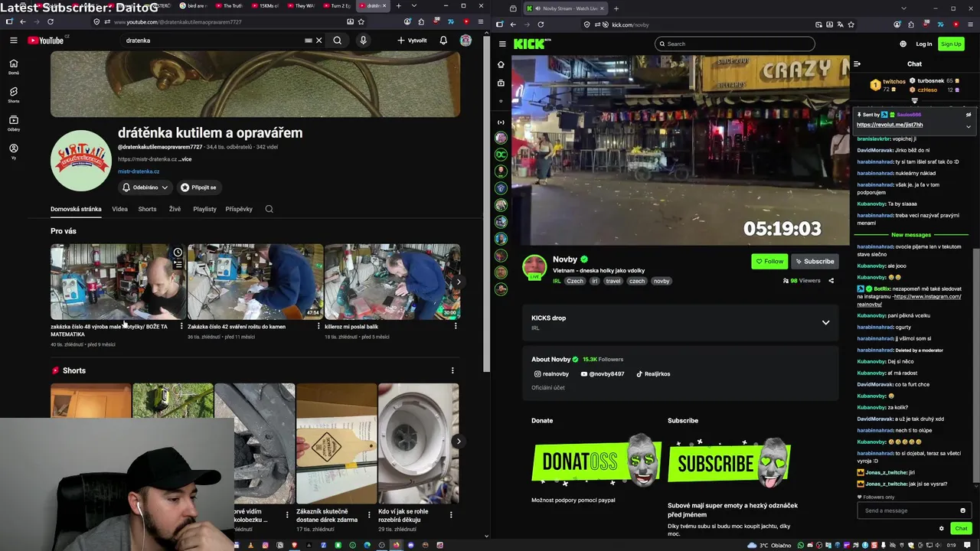Open the YouTube account avatar menu
This screenshot has width=980, height=551.
(x=465, y=41)
